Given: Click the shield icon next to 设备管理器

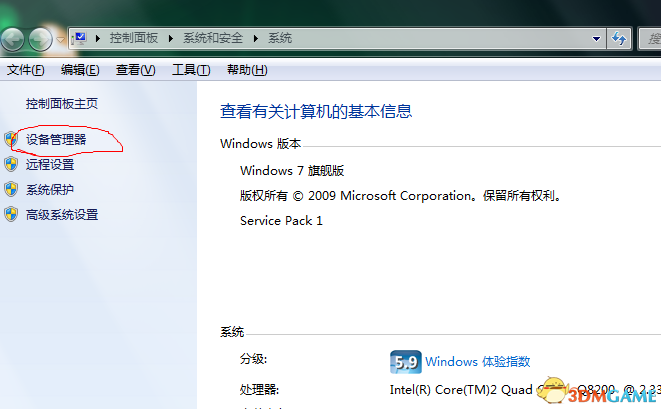Looking at the screenshot, I should [11, 139].
